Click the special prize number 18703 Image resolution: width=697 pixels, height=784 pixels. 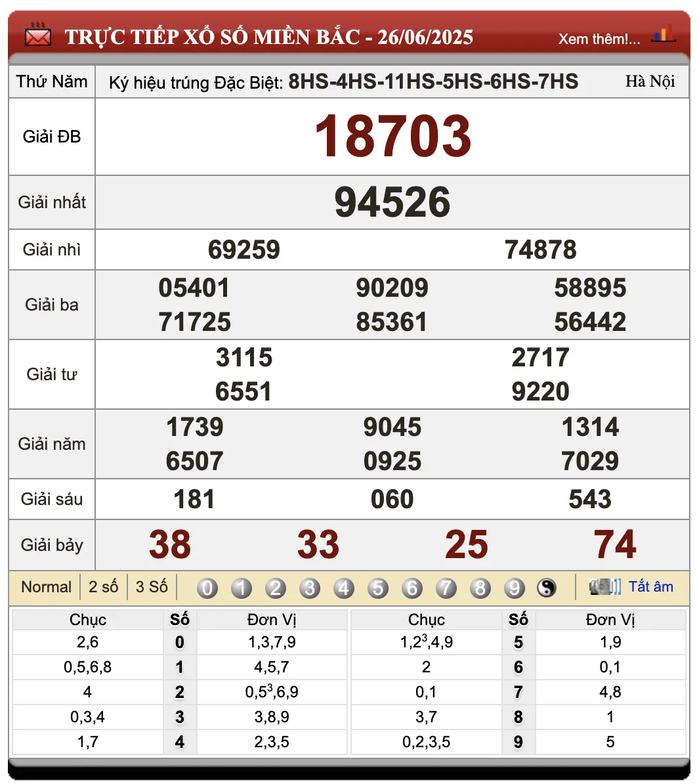click(393, 136)
